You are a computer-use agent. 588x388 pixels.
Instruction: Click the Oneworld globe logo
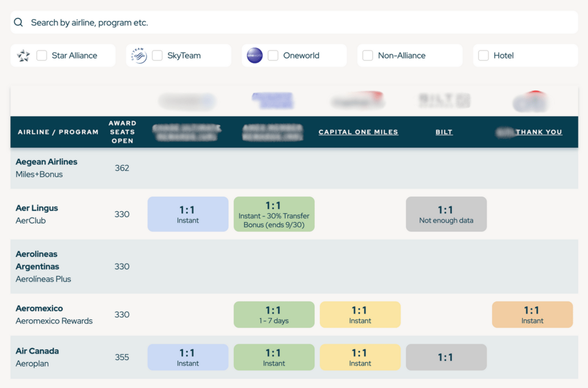254,55
